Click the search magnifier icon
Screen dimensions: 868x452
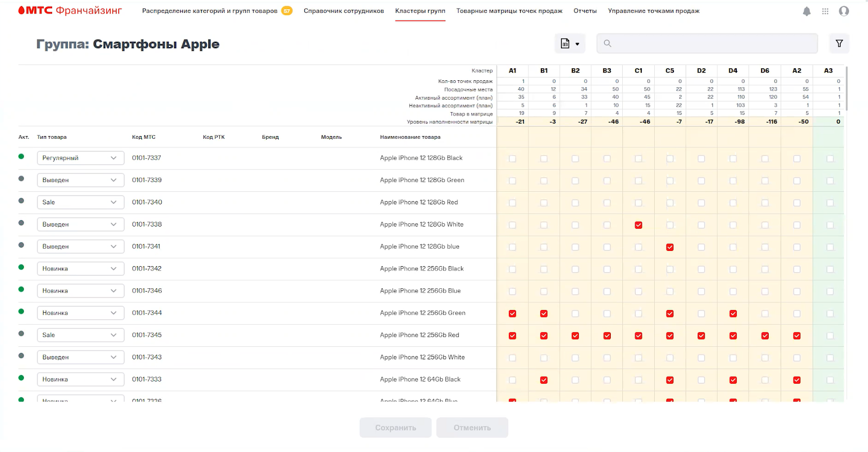[x=608, y=43]
